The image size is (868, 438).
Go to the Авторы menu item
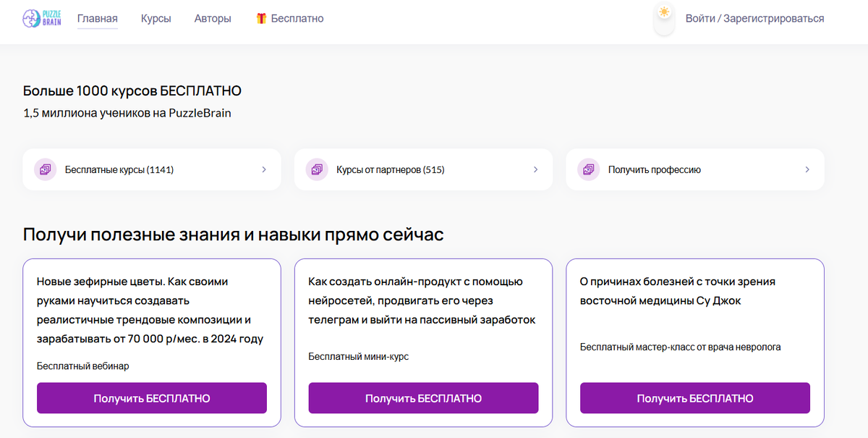click(213, 18)
